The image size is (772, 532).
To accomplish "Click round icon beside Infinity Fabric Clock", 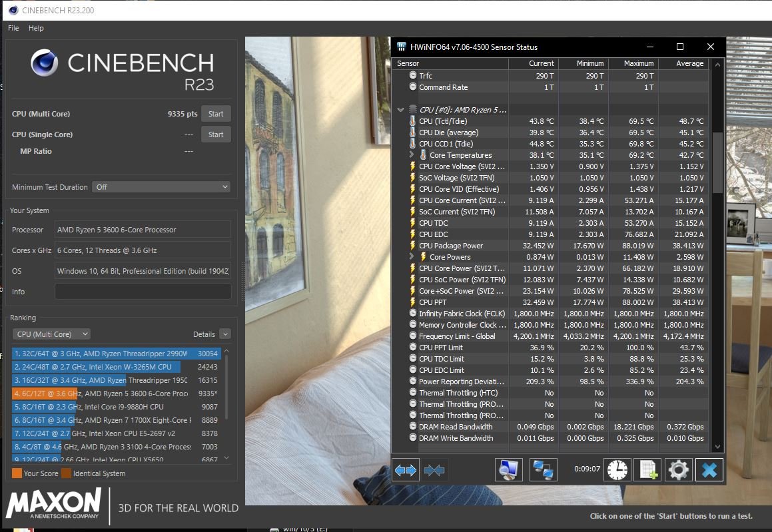I will tap(412, 313).
